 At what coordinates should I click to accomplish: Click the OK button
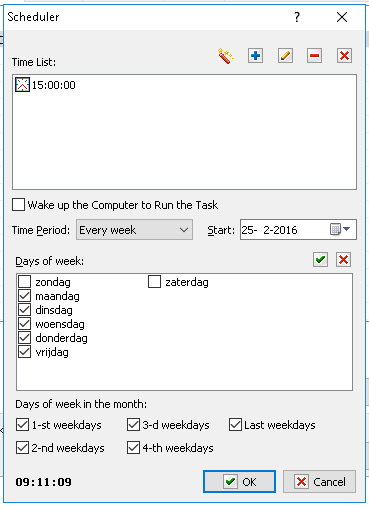pos(239,482)
